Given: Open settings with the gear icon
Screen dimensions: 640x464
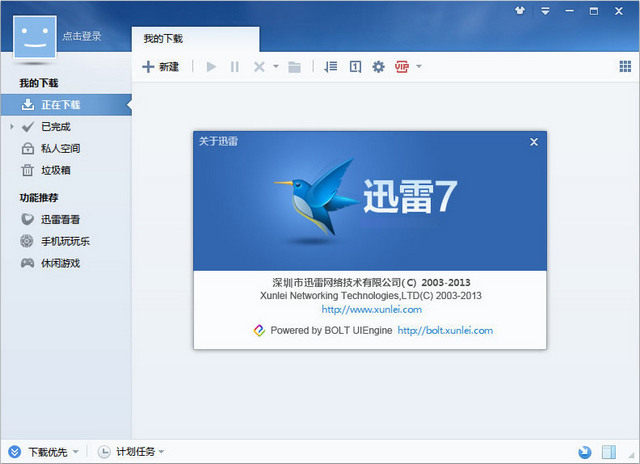Looking at the screenshot, I should pos(378,67).
